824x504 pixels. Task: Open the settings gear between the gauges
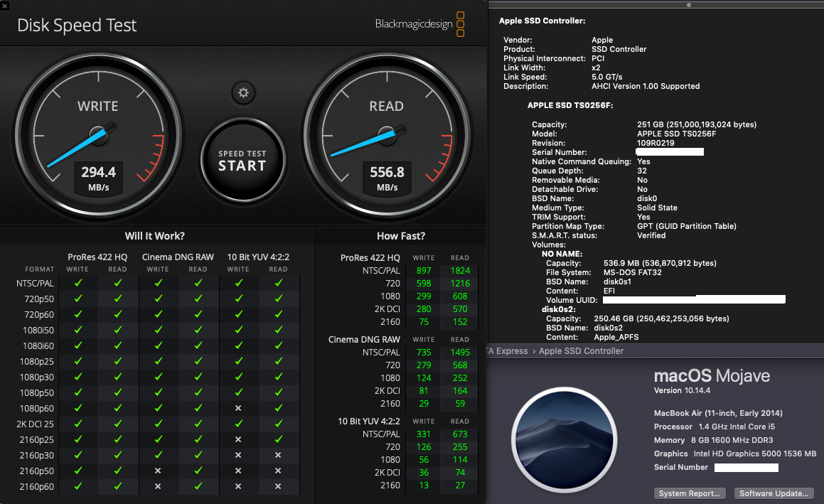pyautogui.click(x=243, y=93)
